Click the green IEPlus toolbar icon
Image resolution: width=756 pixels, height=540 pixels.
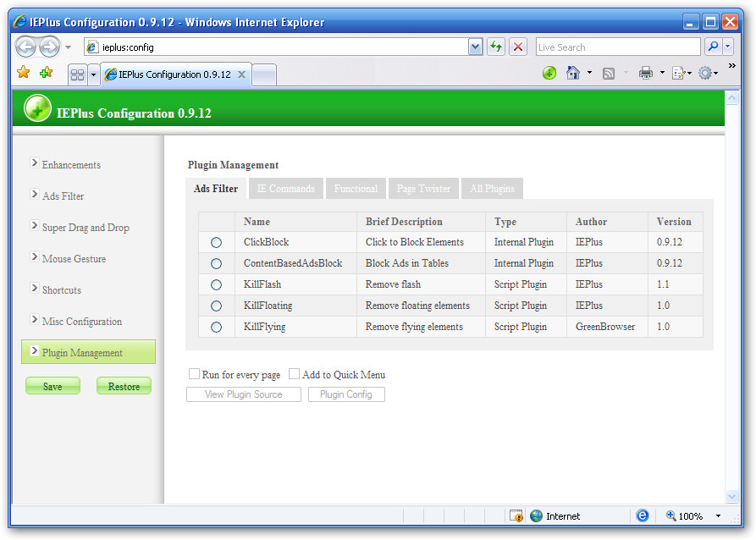click(549, 74)
